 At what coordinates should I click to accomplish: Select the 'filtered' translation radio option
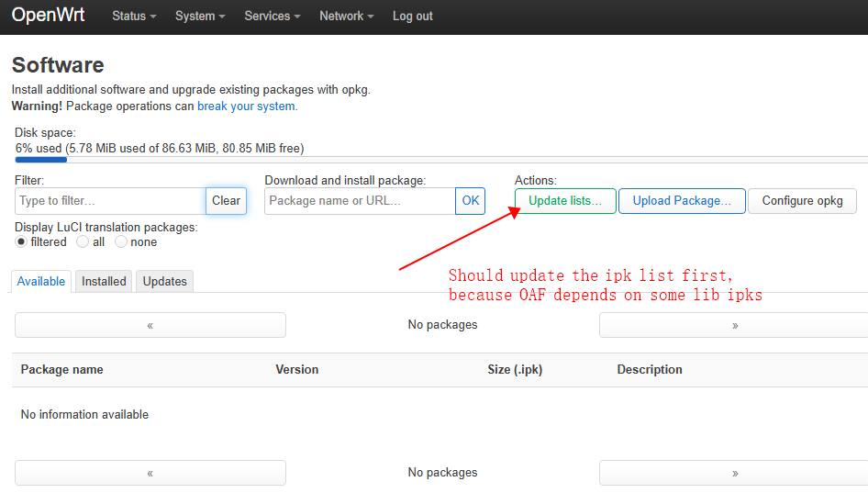[x=21, y=242]
